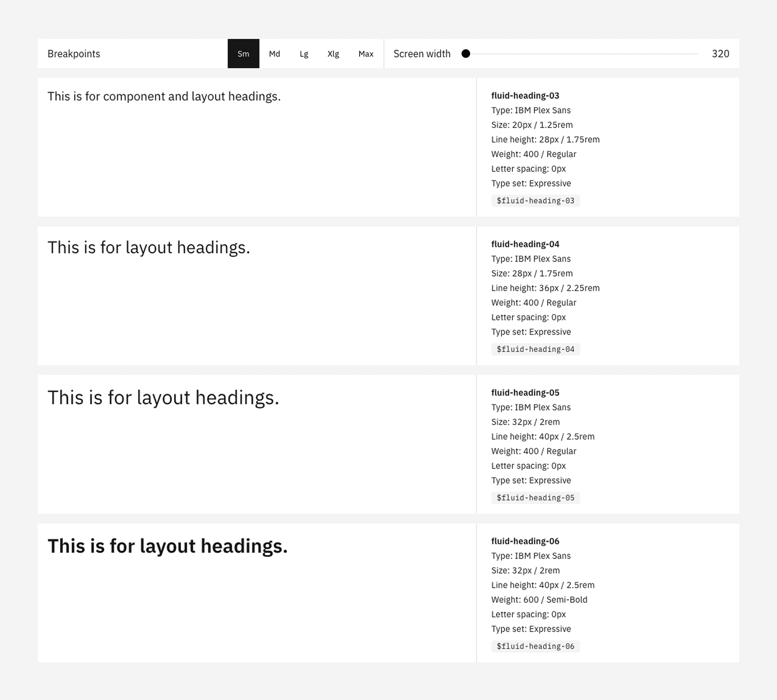This screenshot has width=777, height=700.
Task: Switch to the Lg breakpoint
Action: pos(304,54)
